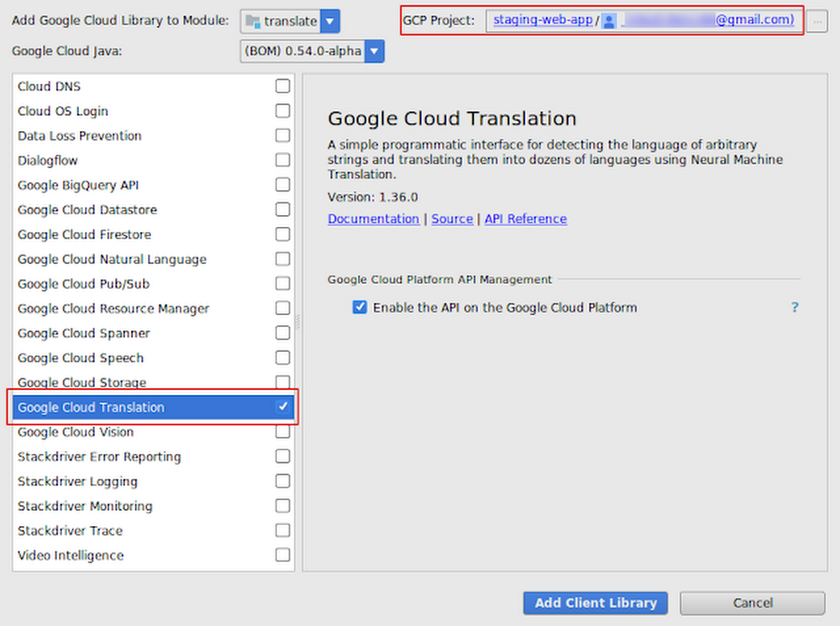Click the user avatar icon in GCP Project field
The width and height of the screenshot is (840, 626).
pyautogui.click(x=611, y=20)
